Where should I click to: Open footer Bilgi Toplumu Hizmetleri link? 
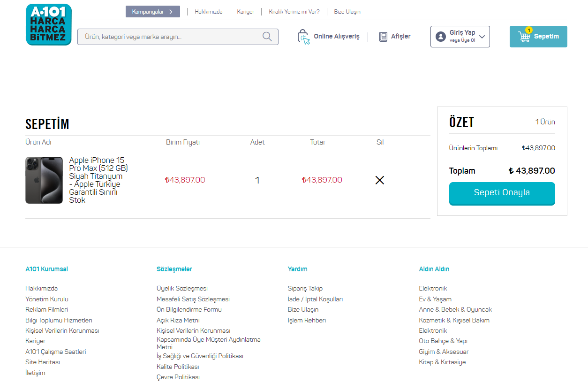click(x=59, y=320)
